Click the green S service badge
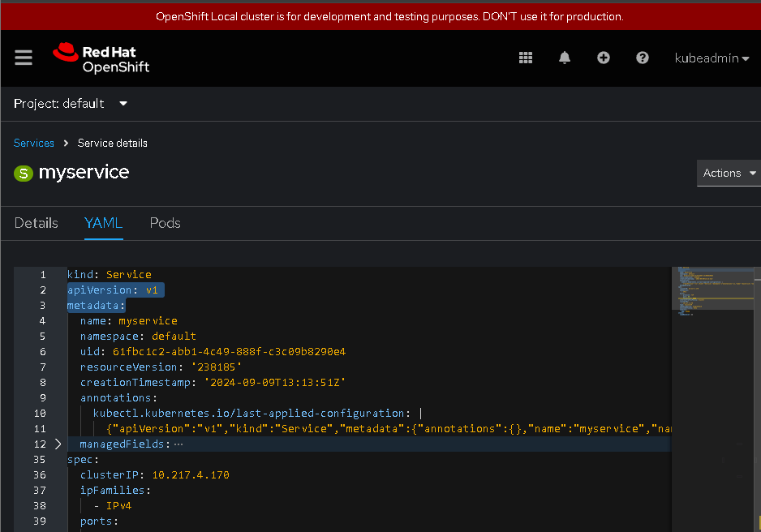Image resolution: width=761 pixels, height=532 pixels. click(24, 173)
